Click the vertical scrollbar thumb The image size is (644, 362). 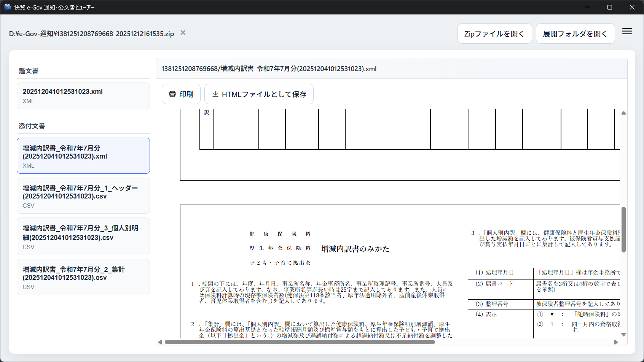tap(623, 229)
